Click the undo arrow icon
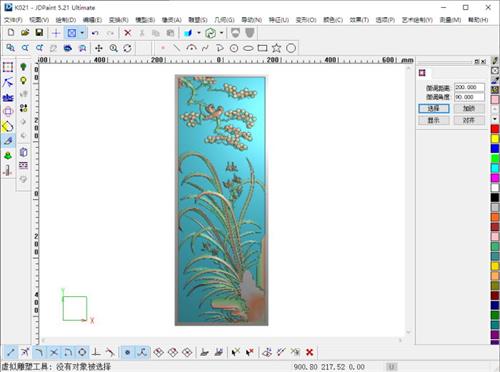 point(95,33)
